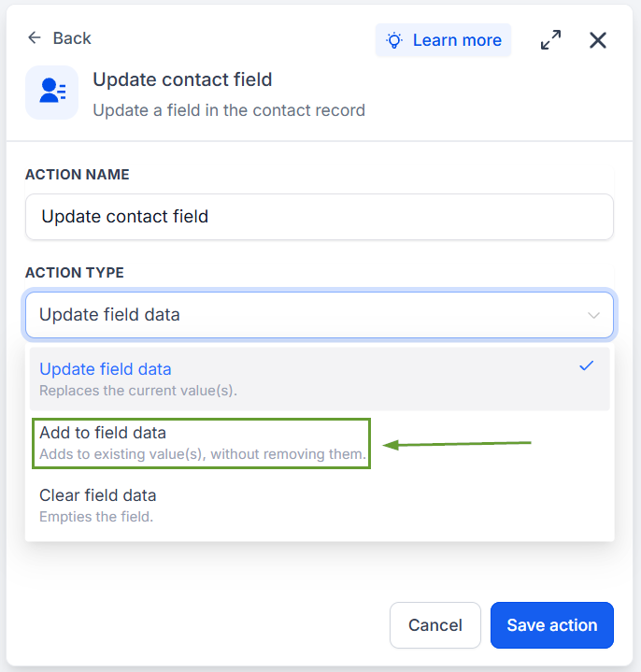Go back using the Back label
Image resolution: width=641 pixels, height=672 pixels.
click(x=72, y=38)
